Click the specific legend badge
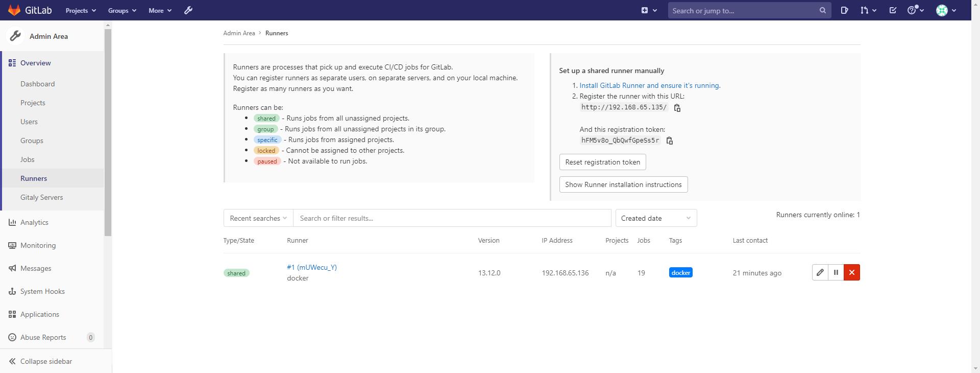Screen dimensions: 980x373 [x=267, y=139]
